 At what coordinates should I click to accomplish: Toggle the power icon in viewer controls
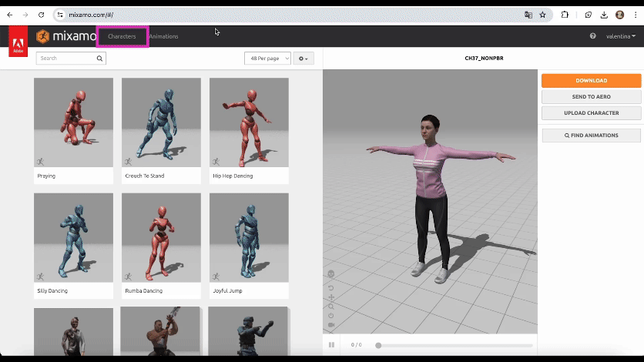(x=331, y=316)
